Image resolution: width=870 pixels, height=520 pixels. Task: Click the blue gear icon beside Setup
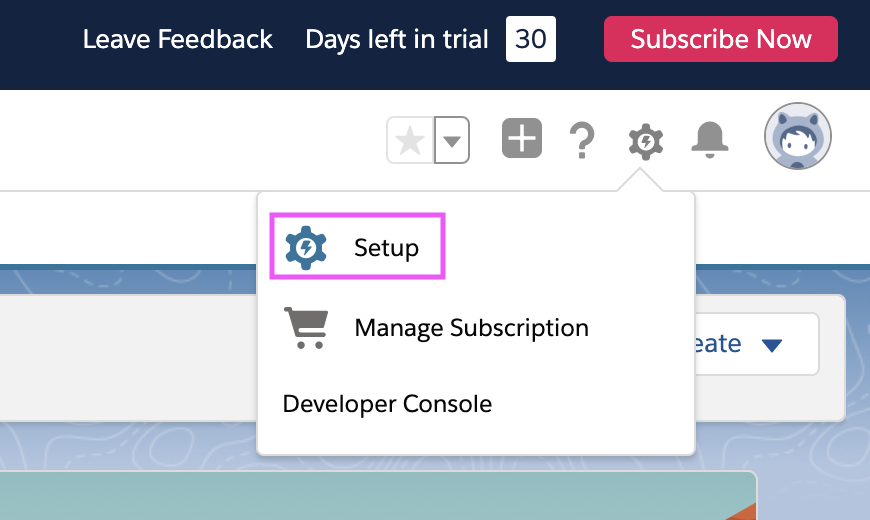point(306,247)
